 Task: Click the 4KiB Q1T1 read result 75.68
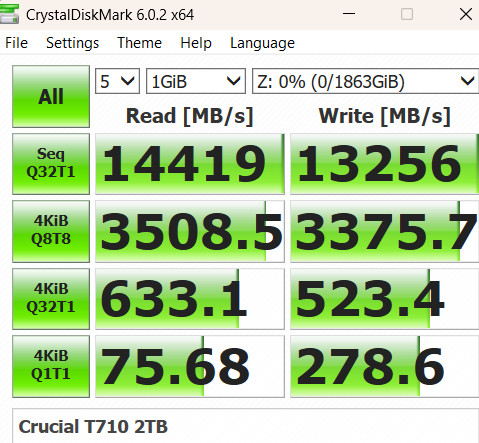pyautogui.click(x=190, y=366)
